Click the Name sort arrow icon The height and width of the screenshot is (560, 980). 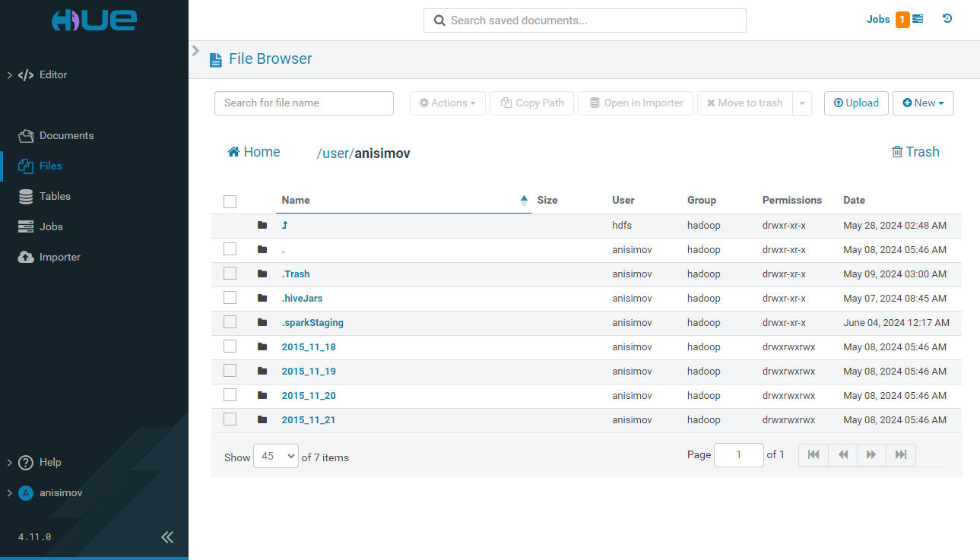coord(524,201)
